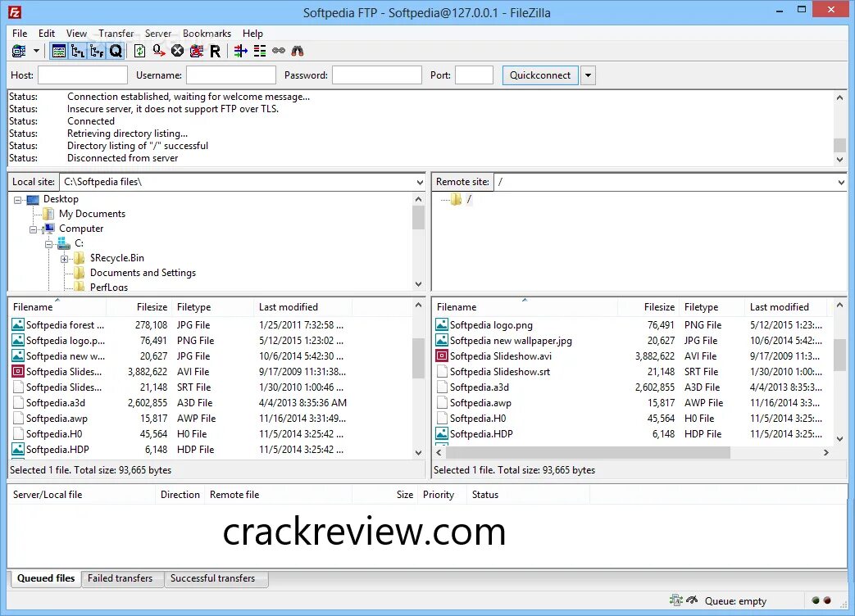Screen dimensions: 855x616
Task: Open Remote site path dropdown
Action: click(x=841, y=182)
